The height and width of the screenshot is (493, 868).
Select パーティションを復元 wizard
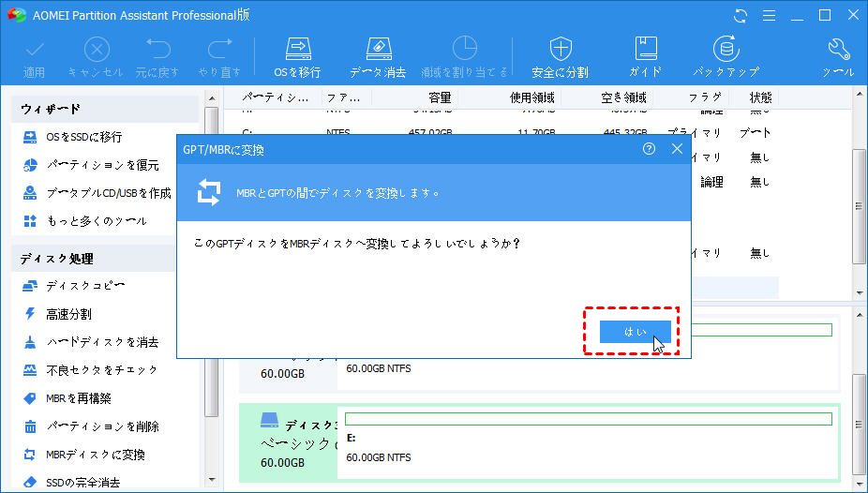105,165
